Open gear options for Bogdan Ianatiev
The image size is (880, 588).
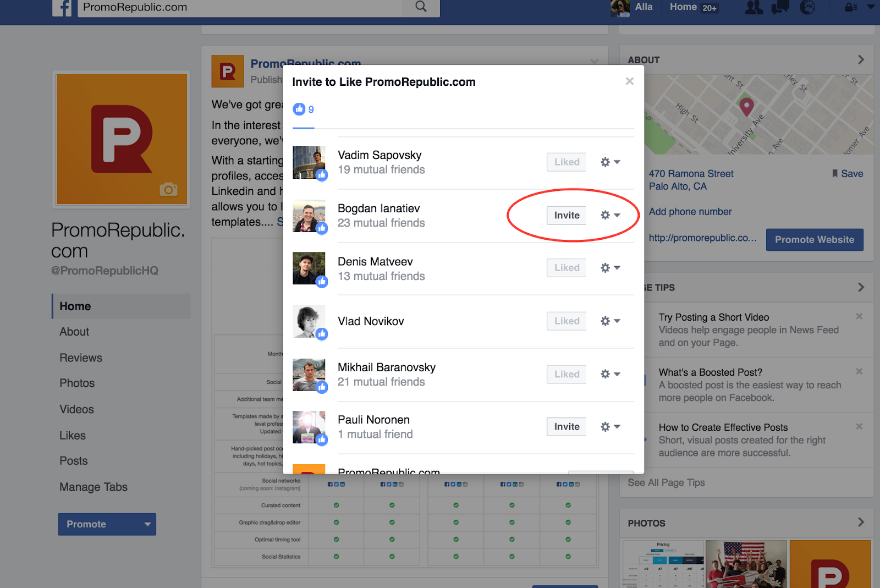click(610, 215)
